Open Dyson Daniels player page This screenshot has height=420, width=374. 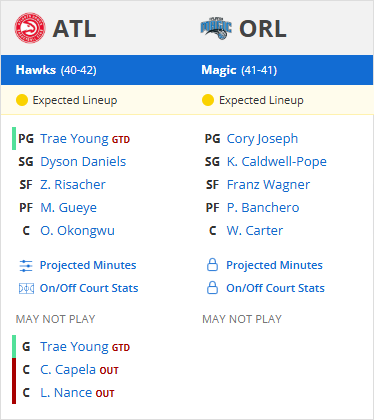pos(83,162)
